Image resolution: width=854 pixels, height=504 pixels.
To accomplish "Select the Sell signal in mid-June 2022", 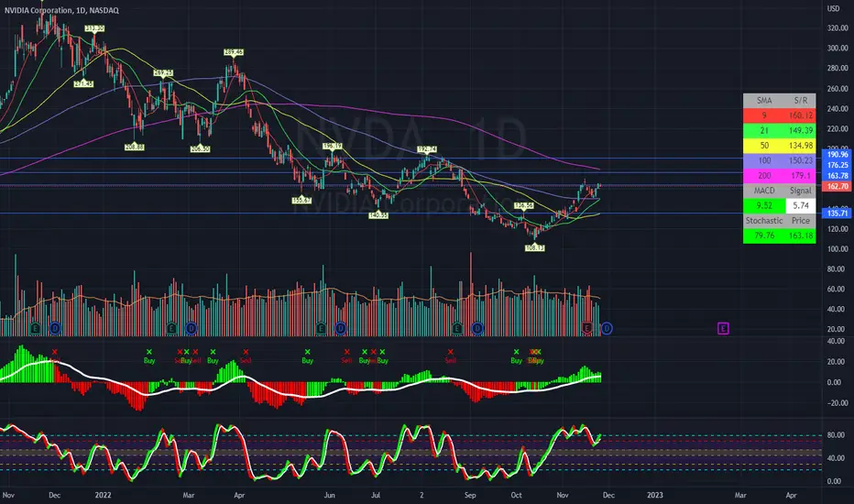I will click(x=346, y=356).
